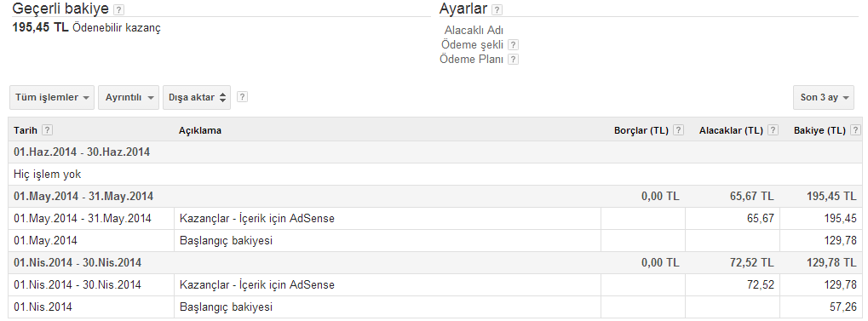Select the 01.Nis.2014 - 30.Nis.2014 summary row
This screenshot has height=321, width=868.
coord(435,262)
